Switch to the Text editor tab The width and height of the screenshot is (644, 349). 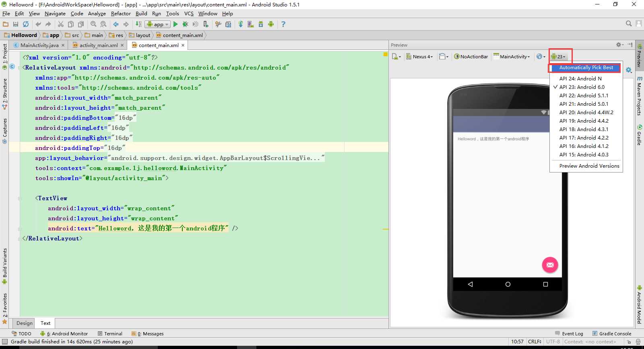[45, 323]
